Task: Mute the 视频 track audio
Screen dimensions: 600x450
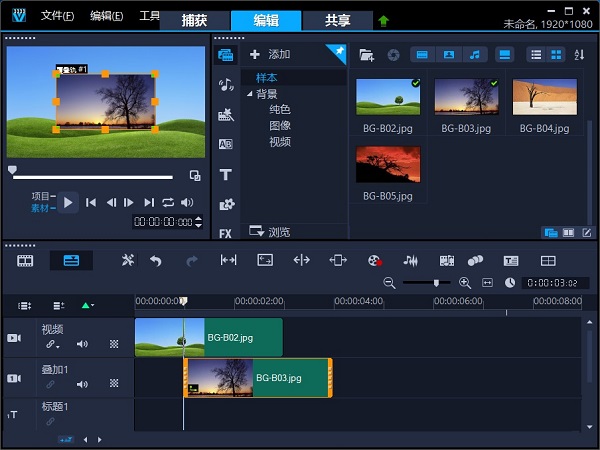Action: point(82,344)
